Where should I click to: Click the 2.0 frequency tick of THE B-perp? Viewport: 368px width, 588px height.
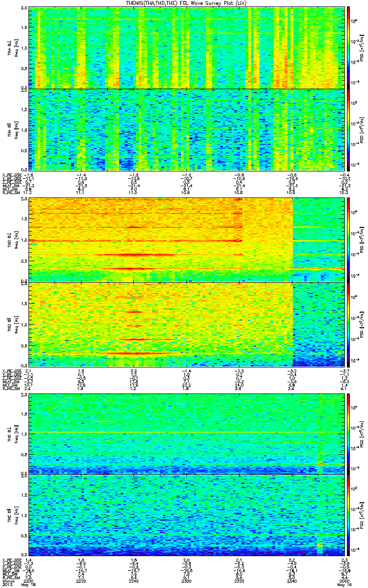tap(25, 395)
